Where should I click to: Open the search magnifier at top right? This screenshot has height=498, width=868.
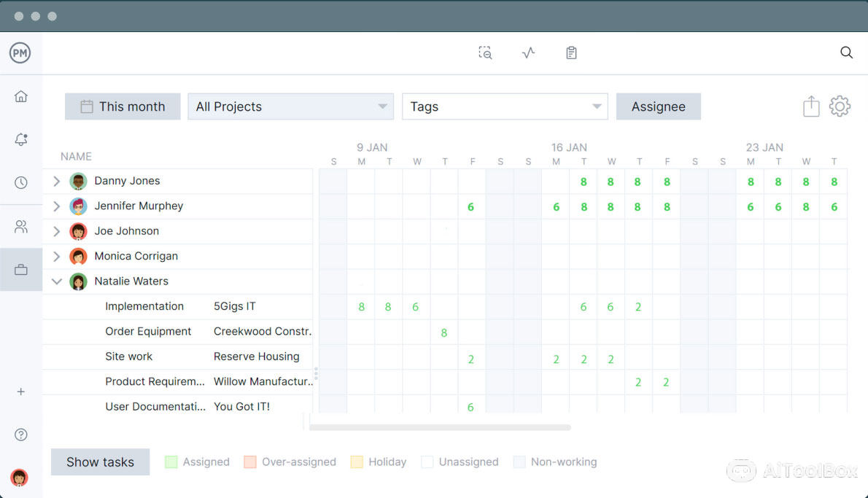coord(846,52)
